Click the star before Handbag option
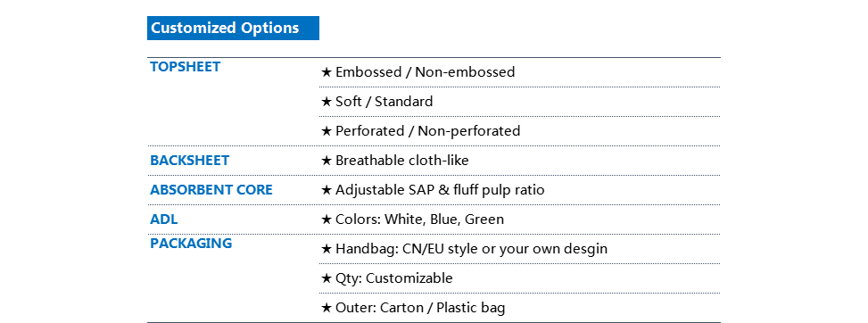The width and height of the screenshot is (868, 323). 327,249
